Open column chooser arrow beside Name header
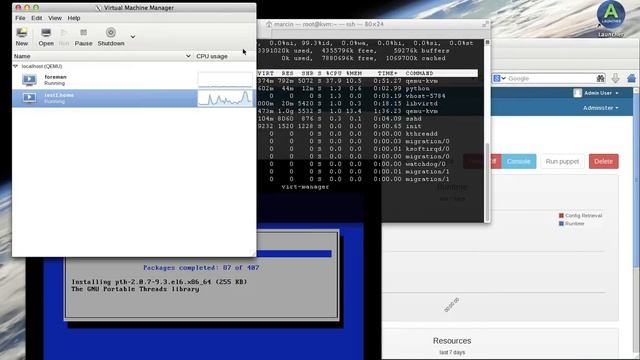 coord(188,56)
